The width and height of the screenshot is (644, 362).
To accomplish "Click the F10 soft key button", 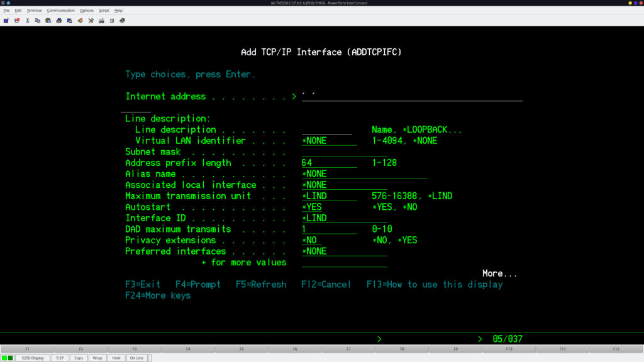I will [x=509, y=349].
